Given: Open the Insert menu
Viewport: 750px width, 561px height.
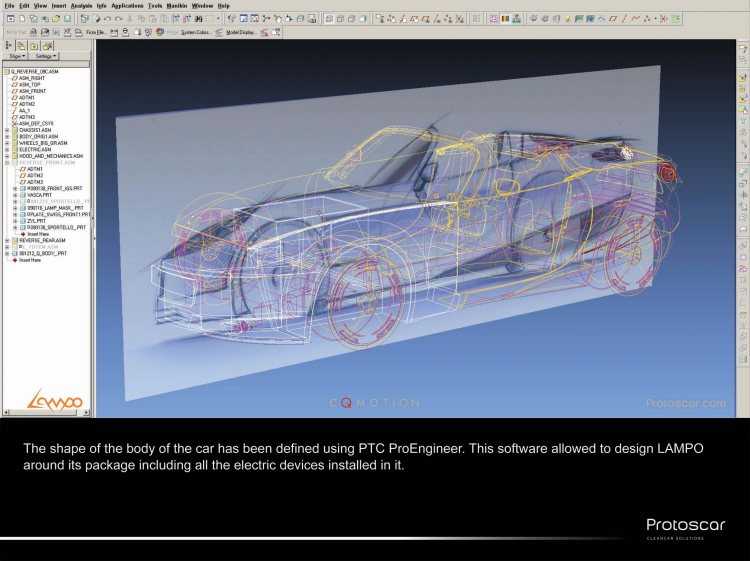Looking at the screenshot, I should click(59, 6).
